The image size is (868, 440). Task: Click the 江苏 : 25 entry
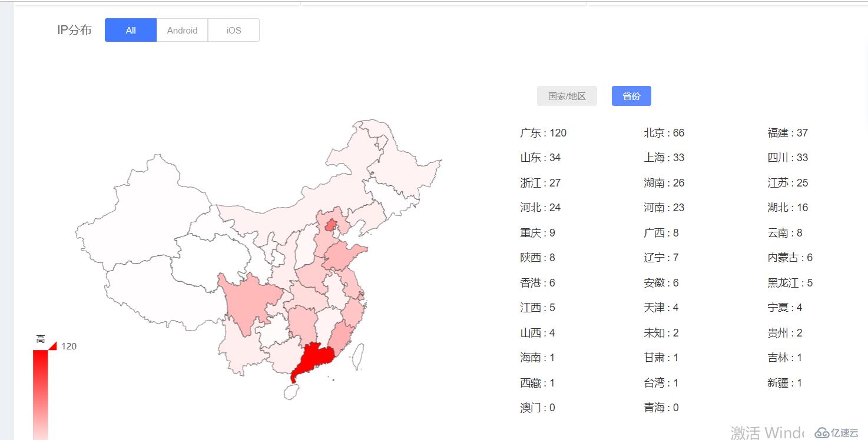tap(788, 183)
